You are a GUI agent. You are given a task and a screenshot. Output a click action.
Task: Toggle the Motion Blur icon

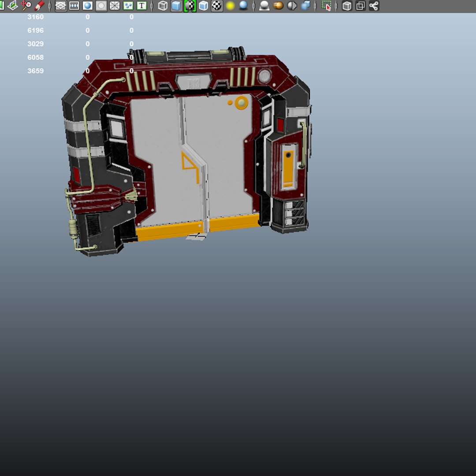pyautogui.click(x=279, y=6)
